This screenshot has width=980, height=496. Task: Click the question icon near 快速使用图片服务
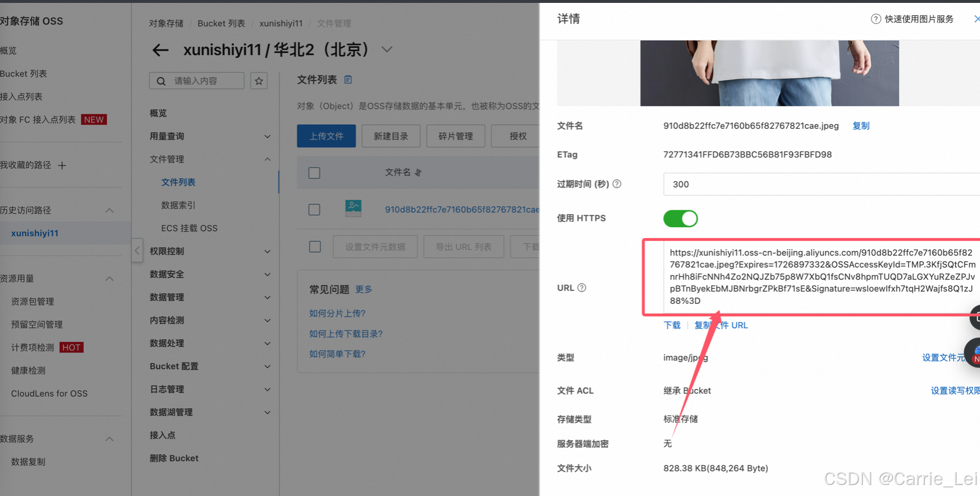(x=875, y=19)
